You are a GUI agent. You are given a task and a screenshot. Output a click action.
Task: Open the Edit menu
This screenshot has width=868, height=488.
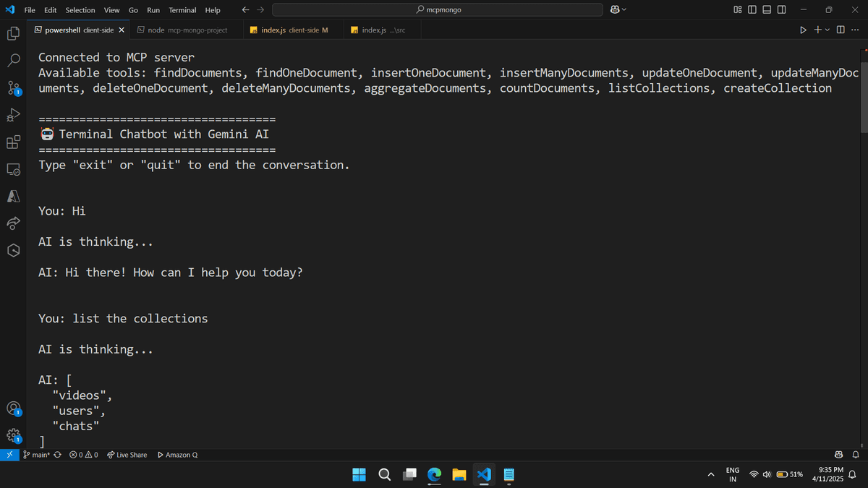tap(51, 10)
